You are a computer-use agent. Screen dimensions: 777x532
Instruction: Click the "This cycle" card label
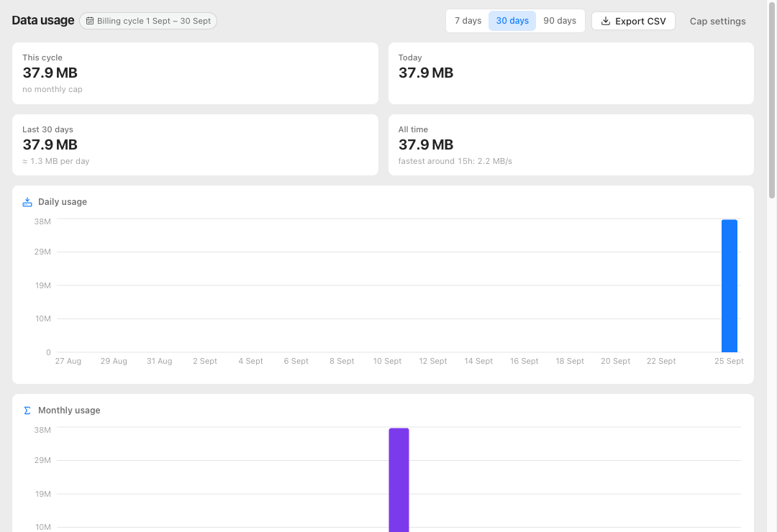[42, 58]
